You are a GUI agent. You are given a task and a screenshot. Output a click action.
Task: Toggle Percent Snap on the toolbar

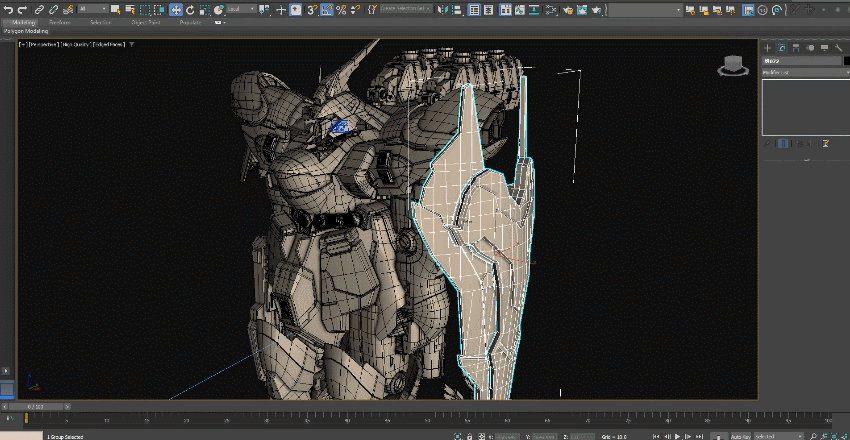click(341, 9)
